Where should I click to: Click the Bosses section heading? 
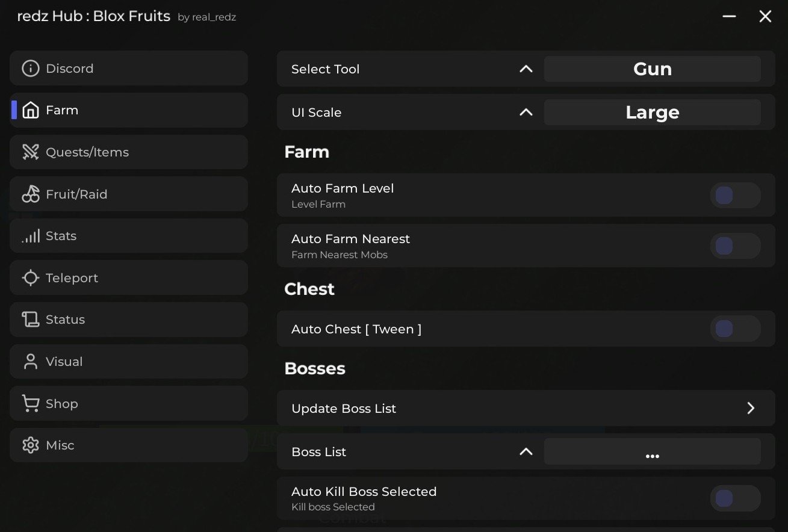(x=315, y=369)
